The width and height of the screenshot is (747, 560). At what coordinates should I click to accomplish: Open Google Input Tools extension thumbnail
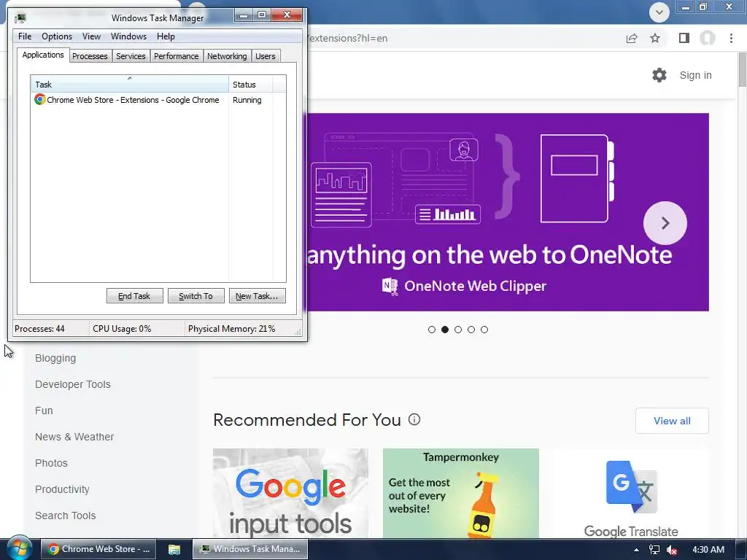[x=290, y=494]
